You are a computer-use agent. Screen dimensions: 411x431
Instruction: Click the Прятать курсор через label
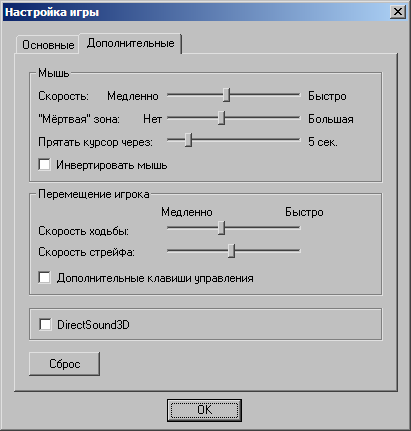pos(95,142)
